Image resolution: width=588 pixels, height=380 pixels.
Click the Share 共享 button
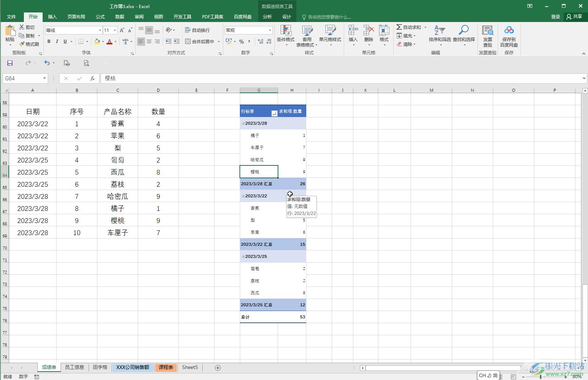pos(574,17)
